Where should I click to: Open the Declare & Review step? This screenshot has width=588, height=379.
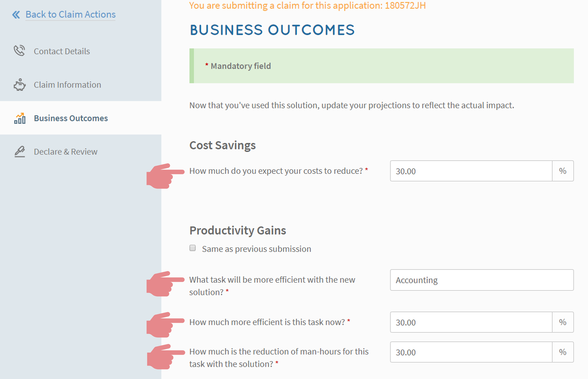[65, 152]
